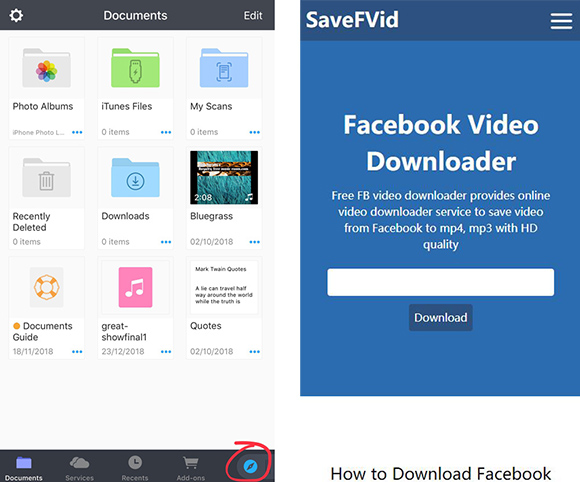Select the Bluegrass file name

pyautogui.click(x=212, y=216)
